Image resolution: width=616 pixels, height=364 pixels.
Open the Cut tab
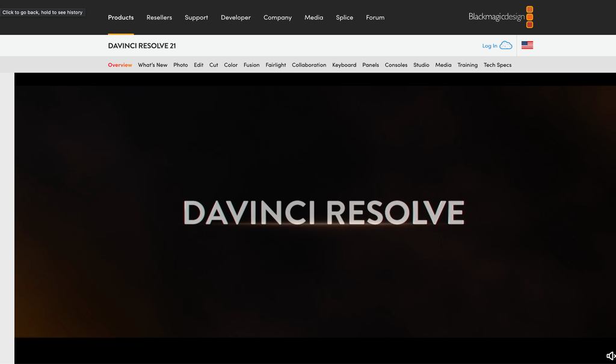(x=214, y=65)
